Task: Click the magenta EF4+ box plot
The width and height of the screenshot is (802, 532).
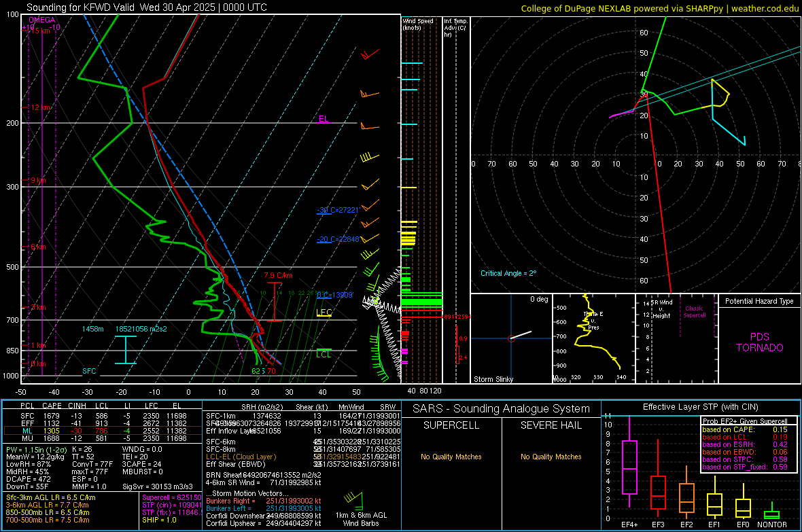Action: 629,467
